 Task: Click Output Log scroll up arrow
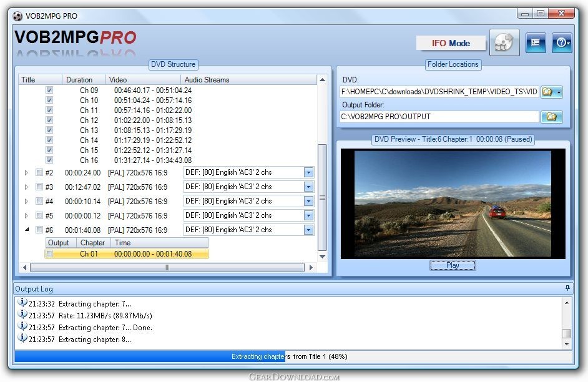pos(567,303)
